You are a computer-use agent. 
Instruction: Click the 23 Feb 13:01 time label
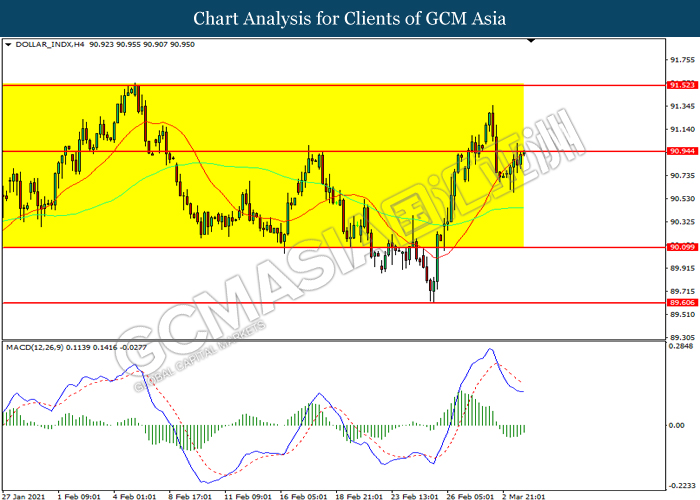(415, 496)
